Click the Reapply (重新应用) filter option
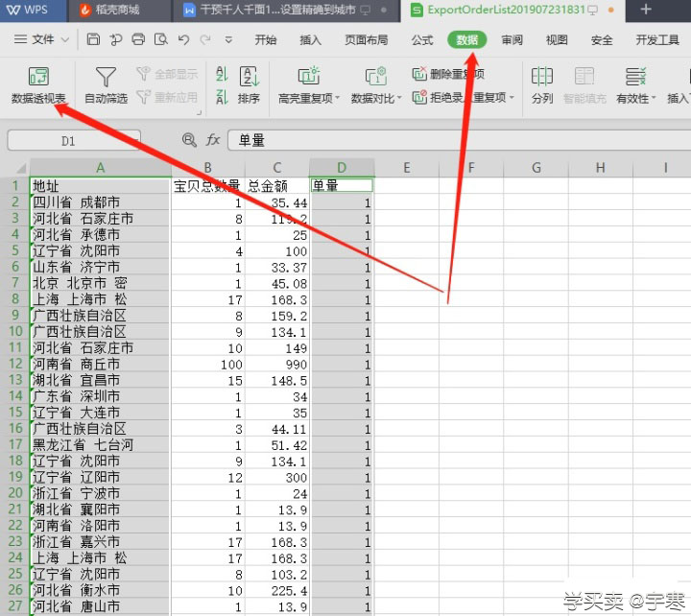 (x=167, y=97)
